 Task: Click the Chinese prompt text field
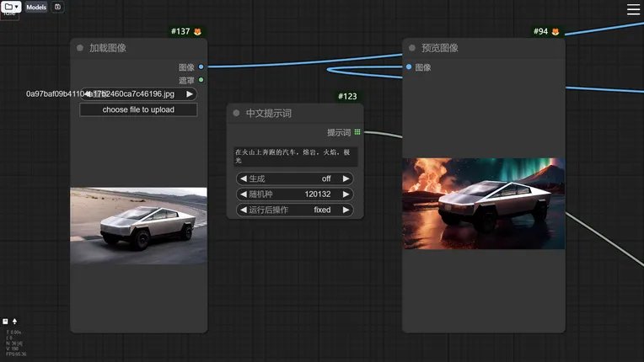point(295,157)
